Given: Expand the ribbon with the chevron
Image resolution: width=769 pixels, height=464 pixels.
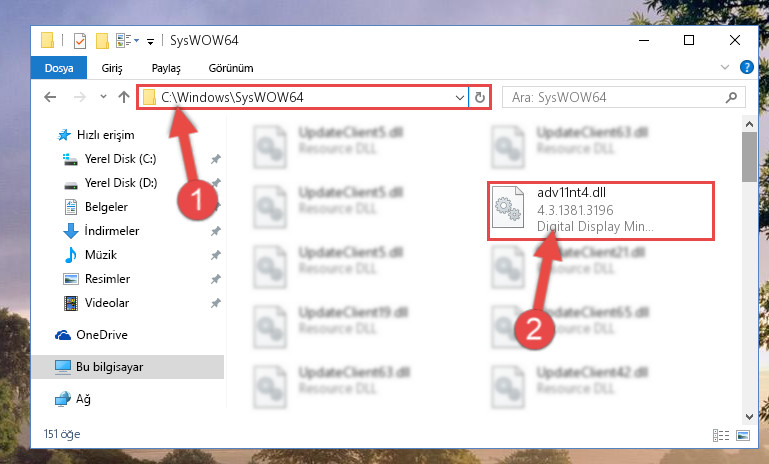Looking at the screenshot, I should [724, 67].
